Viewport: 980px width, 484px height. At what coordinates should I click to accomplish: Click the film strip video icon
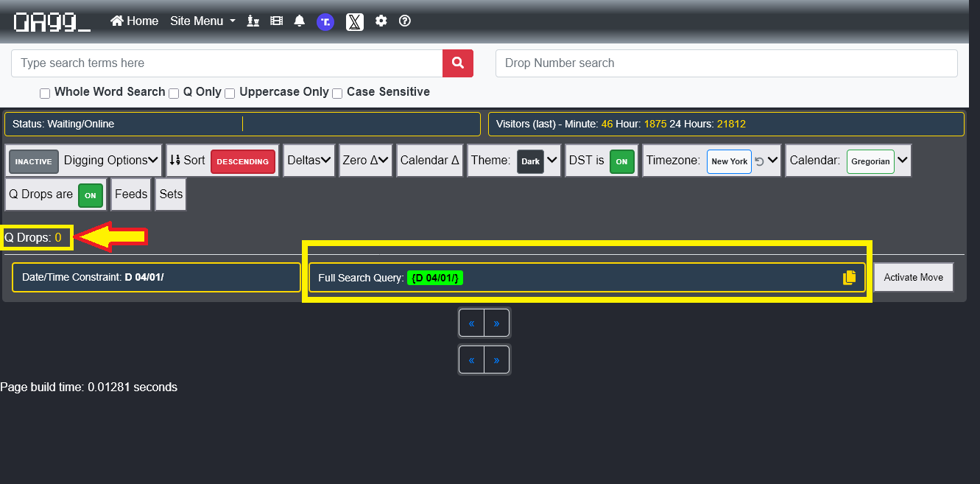click(276, 21)
